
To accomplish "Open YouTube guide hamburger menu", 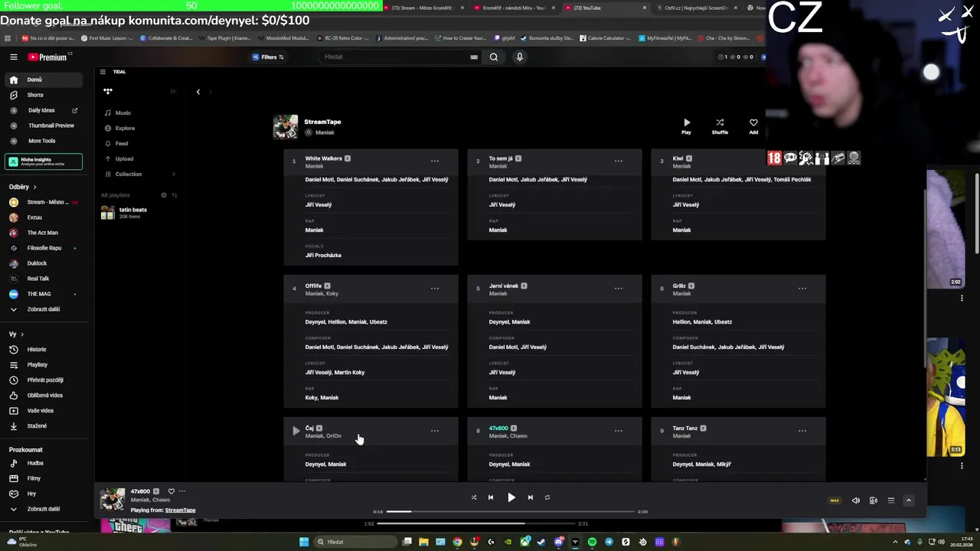I will click(13, 57).
